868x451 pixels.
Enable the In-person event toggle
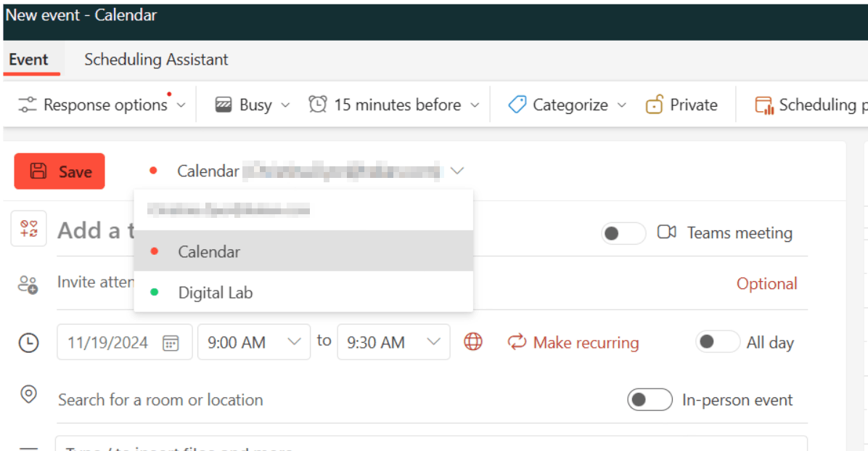(650, 399)
